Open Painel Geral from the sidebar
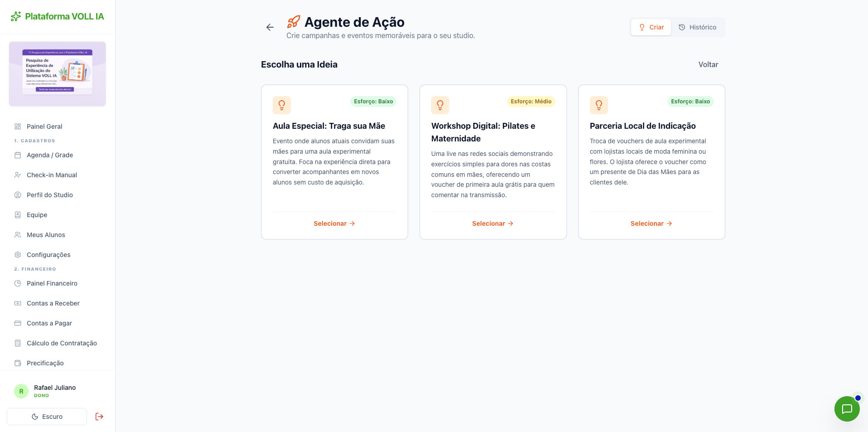The height and width of the screenshot is (432, 868). coord(44,126)
